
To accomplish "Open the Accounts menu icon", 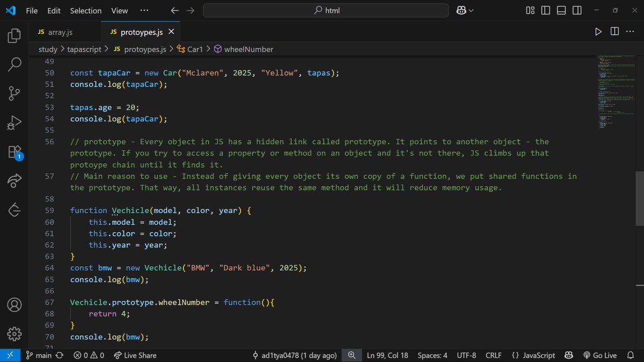I will coord(14,305).
